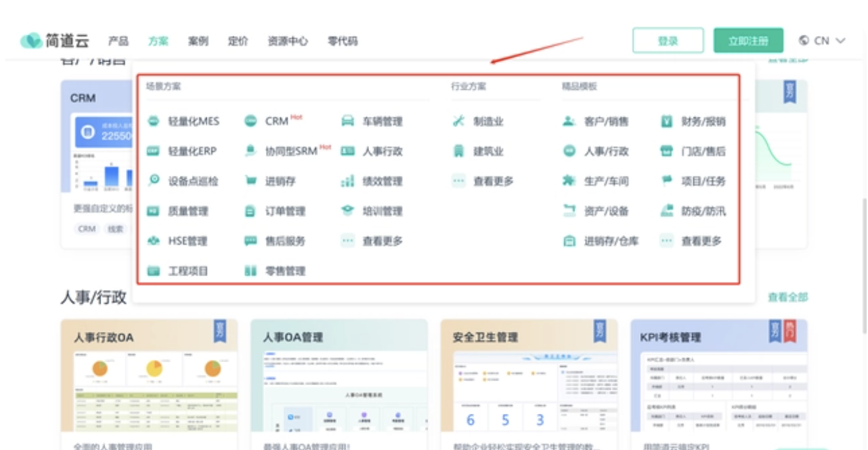Click the 车辆管理 car icon

point(347,121)
